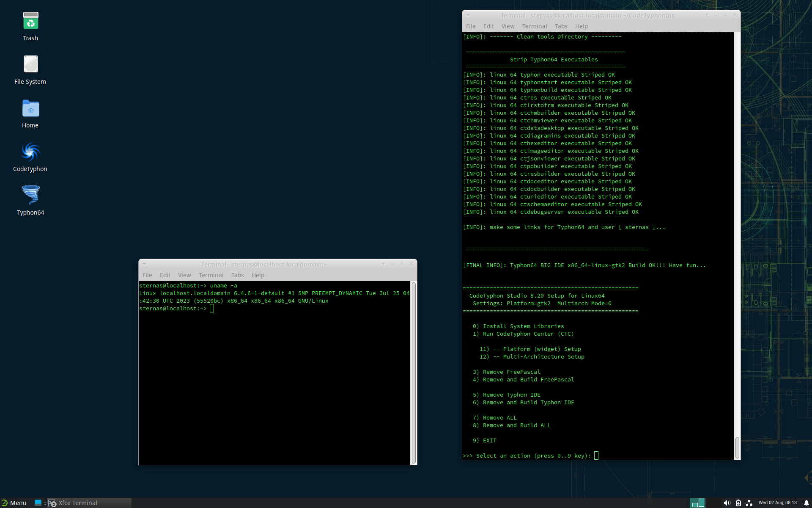Click the battery power manager tray icon
812x508 pixels.
[x=738, y=503]
